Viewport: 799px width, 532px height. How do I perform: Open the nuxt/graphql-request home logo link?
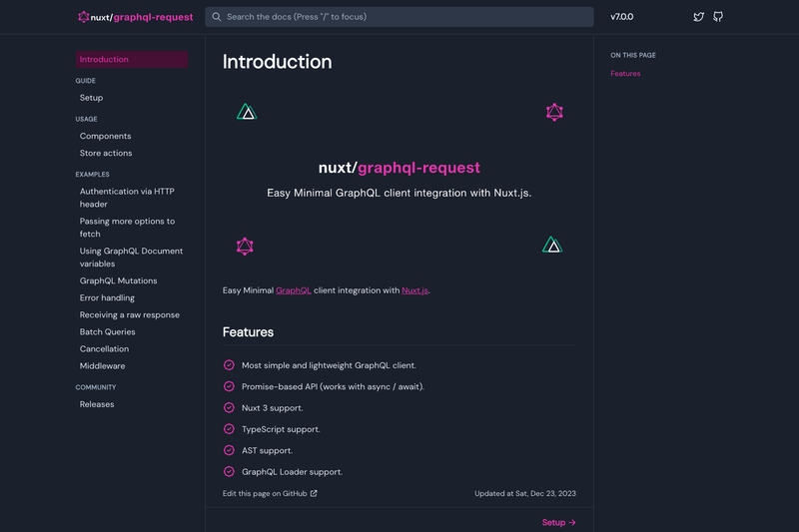click(x=136, y=17)
